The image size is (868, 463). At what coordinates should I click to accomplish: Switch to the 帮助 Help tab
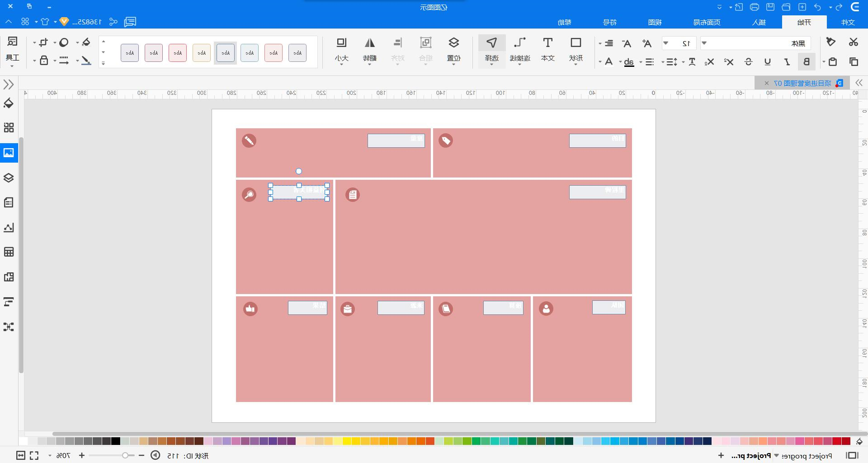coord(564,22)
